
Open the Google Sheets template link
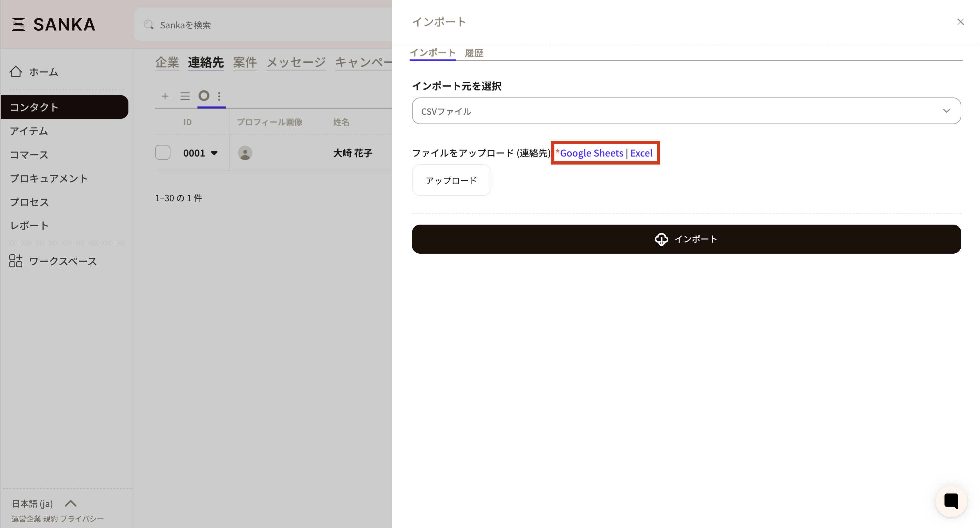pos(591,153)
